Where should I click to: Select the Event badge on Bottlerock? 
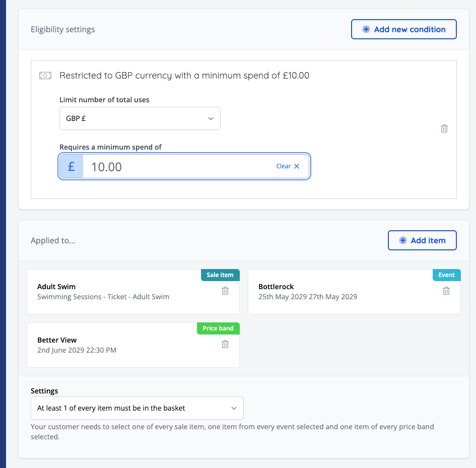tap(446, 275)
